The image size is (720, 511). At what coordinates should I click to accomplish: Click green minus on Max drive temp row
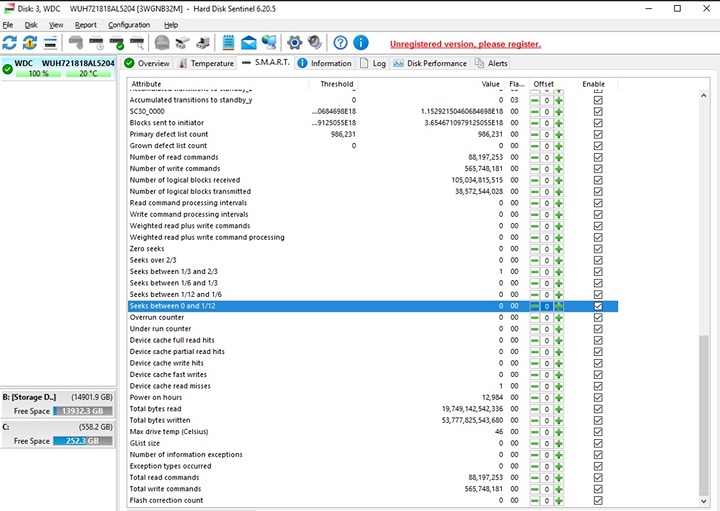pyautogui.click(x=535, y=432)
